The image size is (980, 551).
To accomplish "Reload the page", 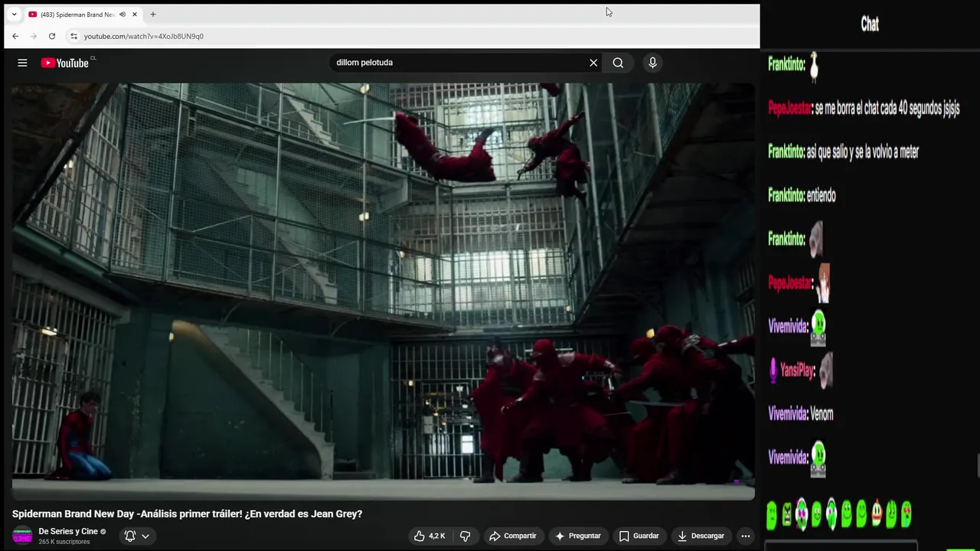I will 52,36.
